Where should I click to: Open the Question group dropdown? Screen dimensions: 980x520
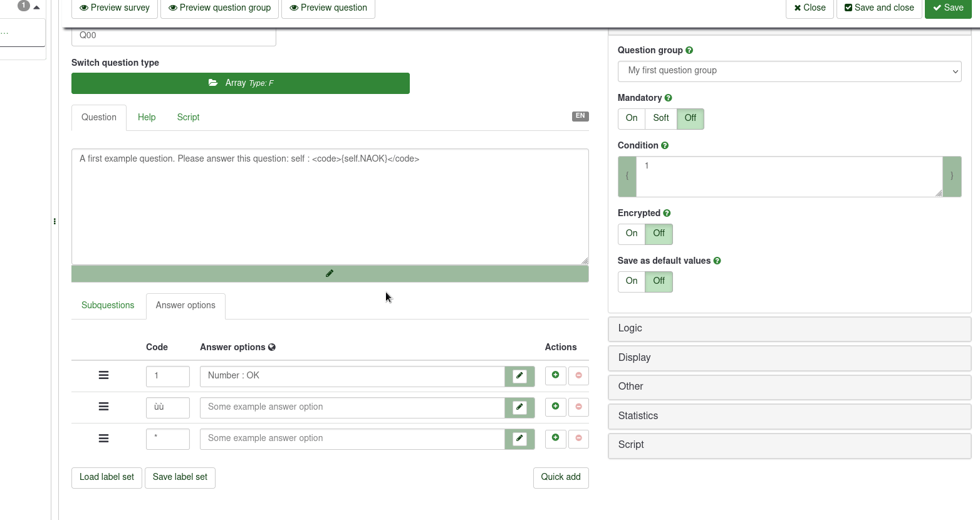[789, 71]
